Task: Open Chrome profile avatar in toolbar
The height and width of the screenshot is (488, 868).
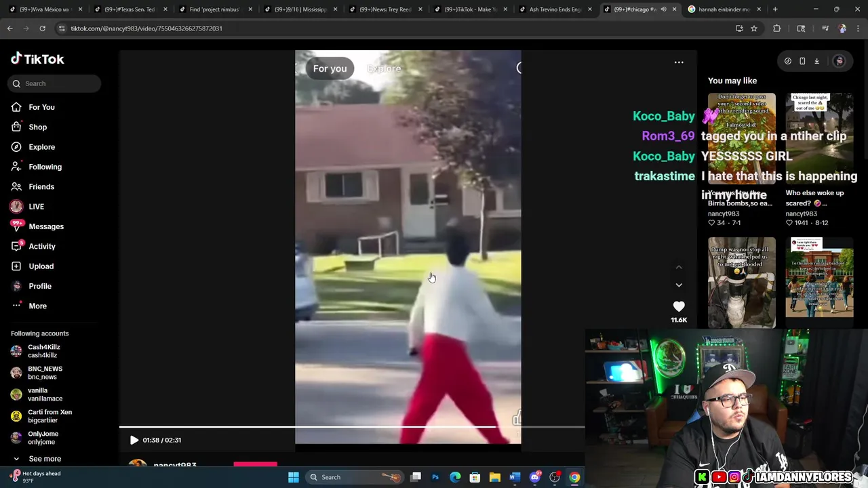Action: click(842, 28)
